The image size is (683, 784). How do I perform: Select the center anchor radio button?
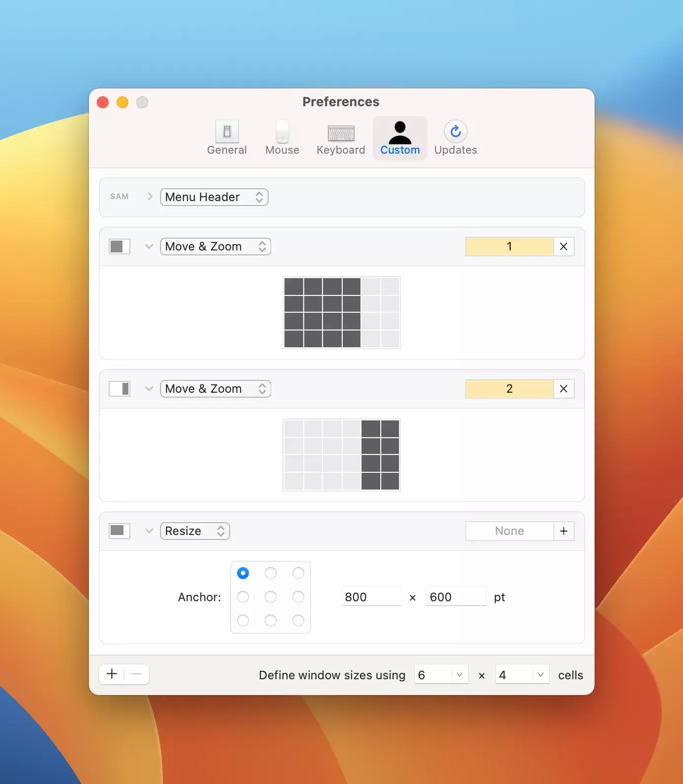click(x=271, y=597)
